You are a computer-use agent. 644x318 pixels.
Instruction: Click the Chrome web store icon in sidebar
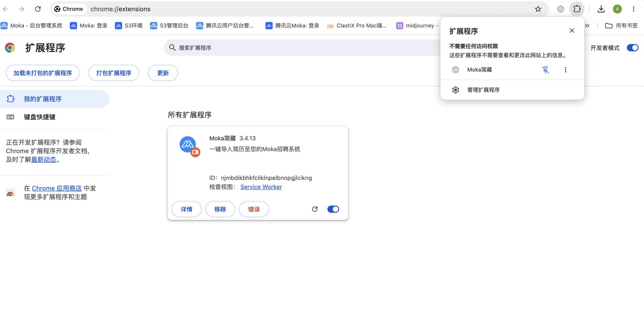click(10, 193)
